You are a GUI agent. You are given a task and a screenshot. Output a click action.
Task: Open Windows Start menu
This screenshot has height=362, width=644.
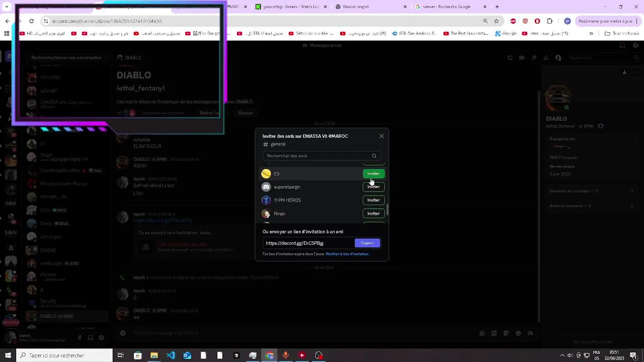[x=8, y=355]
